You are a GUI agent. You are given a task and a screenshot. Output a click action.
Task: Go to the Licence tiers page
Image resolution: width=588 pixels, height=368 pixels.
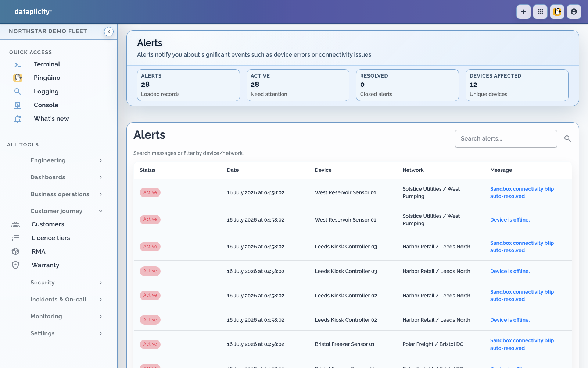pos(51,238)
